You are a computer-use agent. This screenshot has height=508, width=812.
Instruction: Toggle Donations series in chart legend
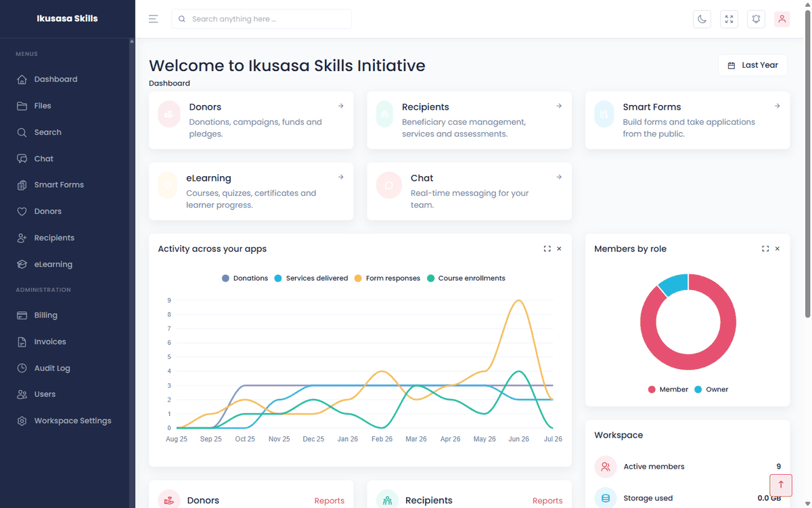click(x=245, y=278)
